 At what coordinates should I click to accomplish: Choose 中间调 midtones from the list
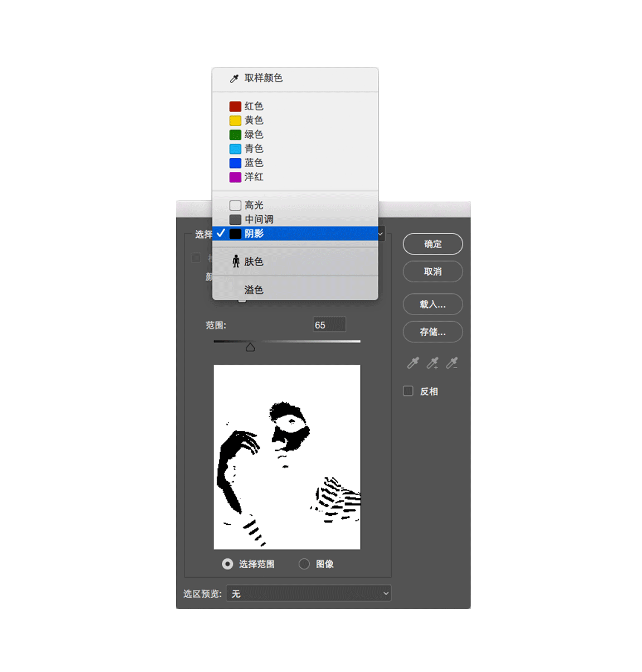pyautogui.click(x=259, y=219)
